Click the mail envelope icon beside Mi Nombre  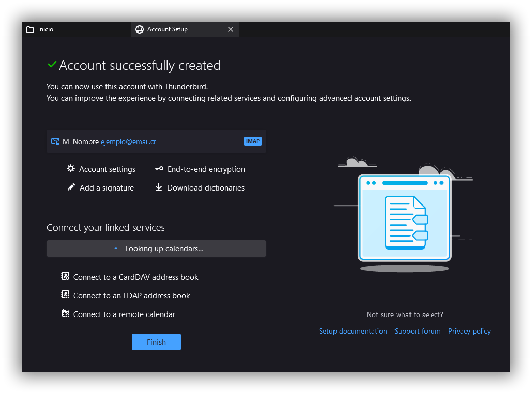point(55,141)
